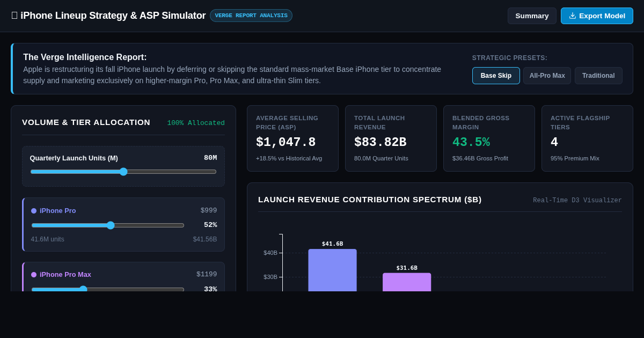Click the +18.5% vs Historical Avg text
Viewport: 644px width, 338px height.
pyautogui.click(x=289, y=158)
